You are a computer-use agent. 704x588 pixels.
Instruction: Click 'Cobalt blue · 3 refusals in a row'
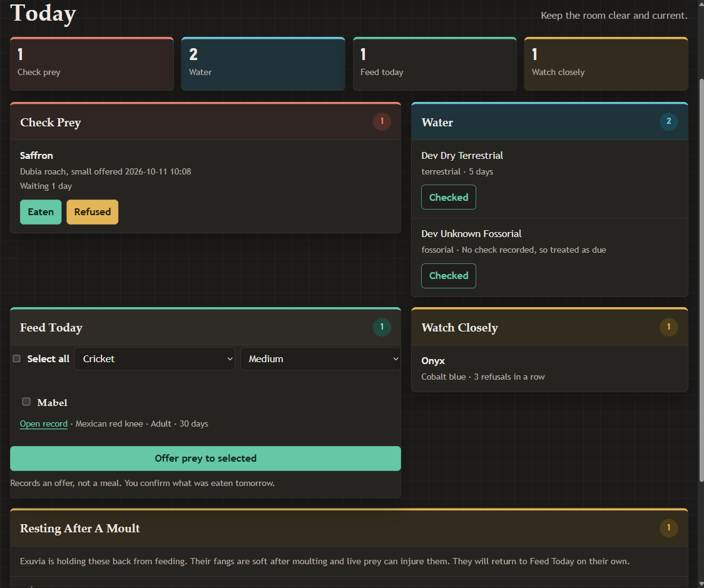point(482,377)
